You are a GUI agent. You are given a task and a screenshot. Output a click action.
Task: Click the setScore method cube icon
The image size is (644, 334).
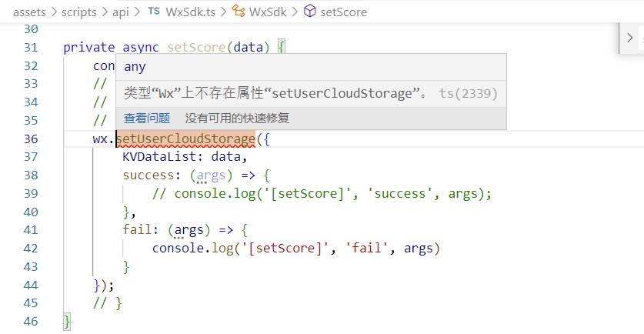tap(309, 11)
